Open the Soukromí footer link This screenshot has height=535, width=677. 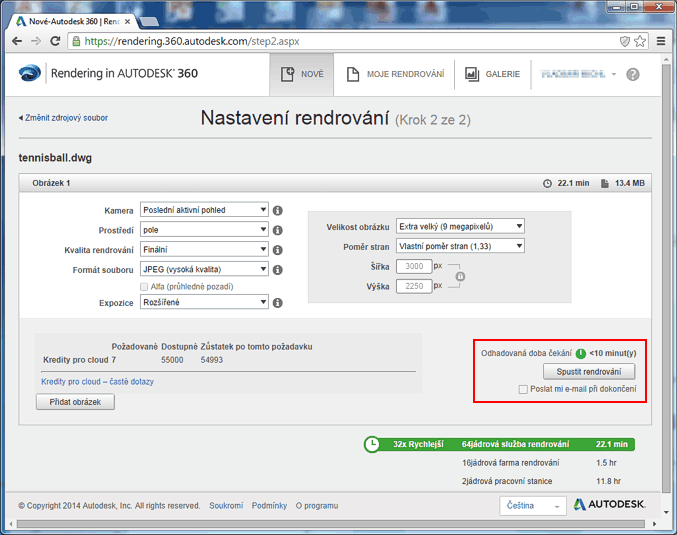226,506
